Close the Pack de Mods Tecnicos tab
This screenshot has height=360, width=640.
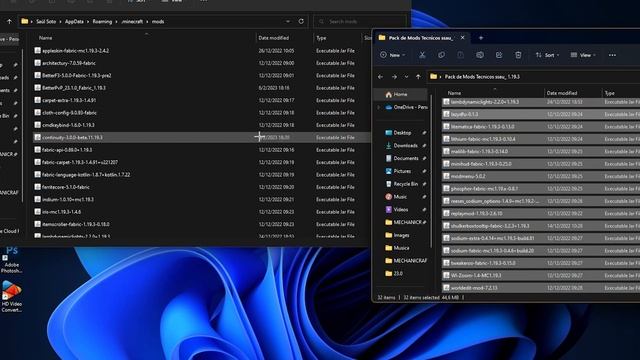(x=462, y=38)
